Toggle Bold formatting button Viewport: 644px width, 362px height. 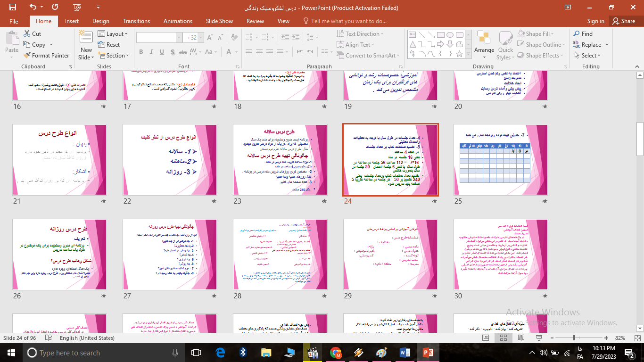click(x=141, y=52)
